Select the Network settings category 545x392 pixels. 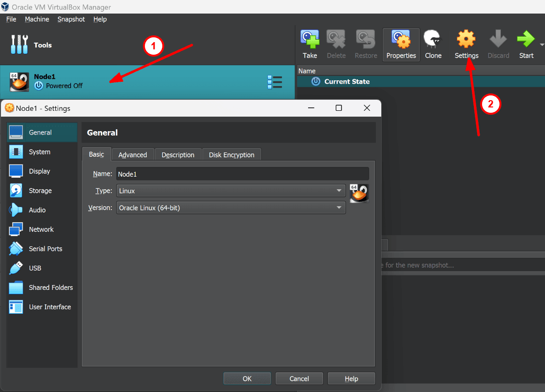pos(41,229)
